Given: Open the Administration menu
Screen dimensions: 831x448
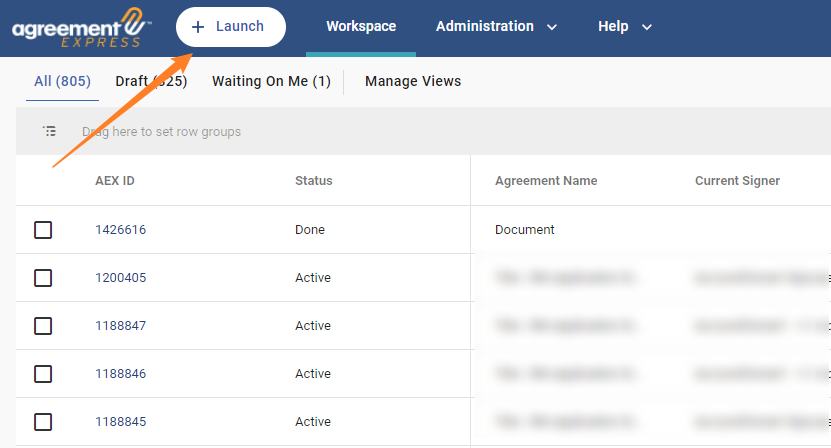Looking at the screenshot, I should [484, 26].
